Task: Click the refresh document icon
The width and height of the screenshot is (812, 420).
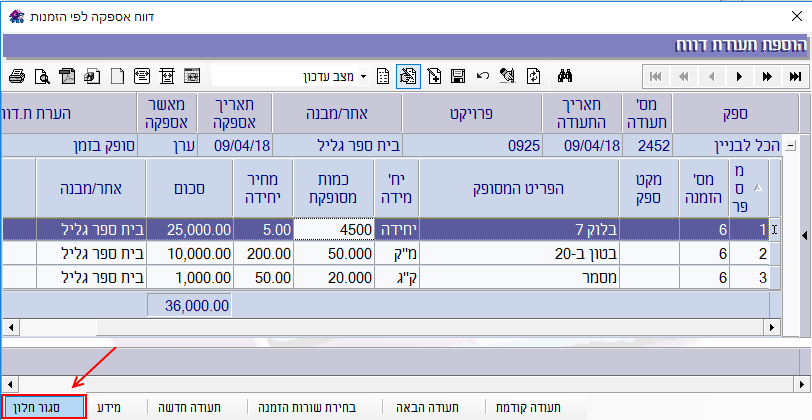Action: pos(534,76)
